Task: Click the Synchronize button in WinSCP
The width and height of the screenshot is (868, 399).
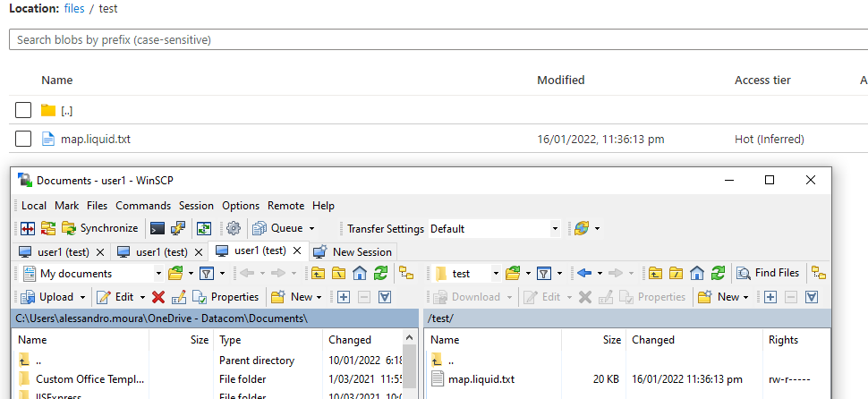Action: click(100, 228)
